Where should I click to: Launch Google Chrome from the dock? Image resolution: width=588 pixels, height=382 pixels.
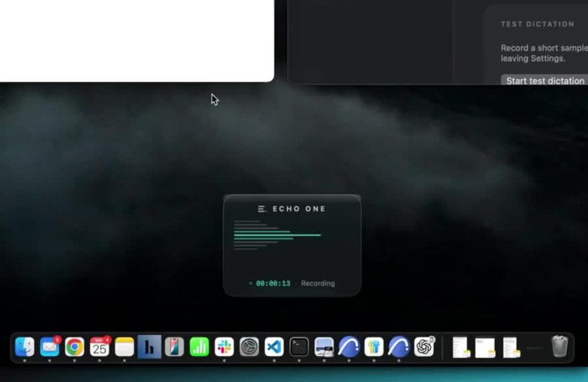tap(75, 347)
